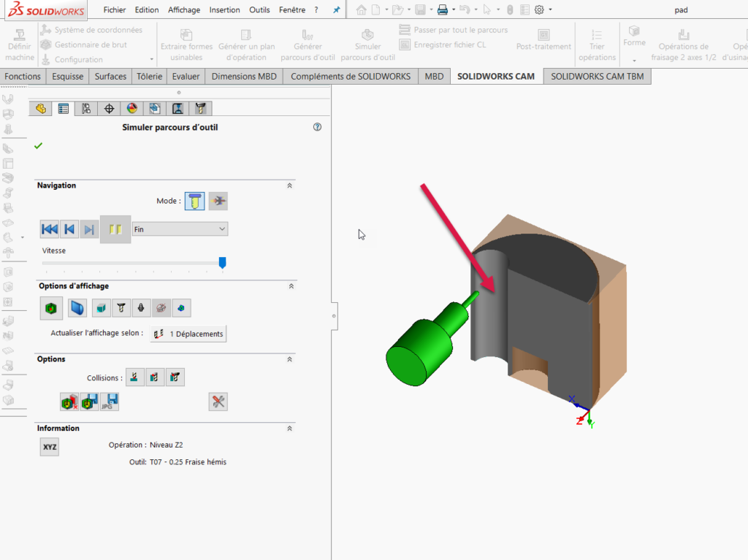Toggle the green stock display option

click(50, 309)
